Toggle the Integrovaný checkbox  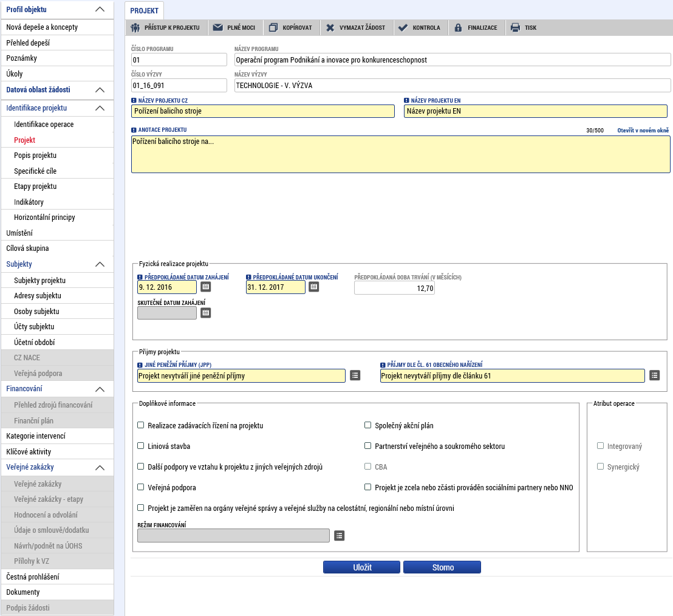click(601, 446)
